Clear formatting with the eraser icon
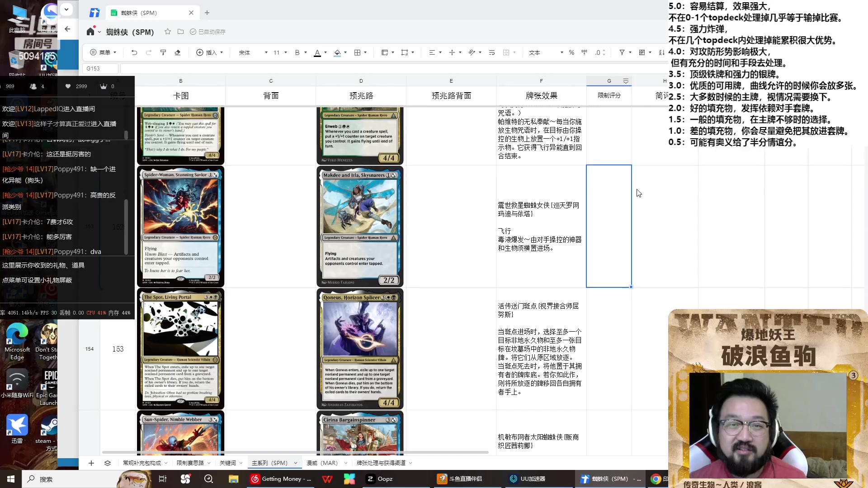Viewport: 868px width, 488px height. coord(178,52)
